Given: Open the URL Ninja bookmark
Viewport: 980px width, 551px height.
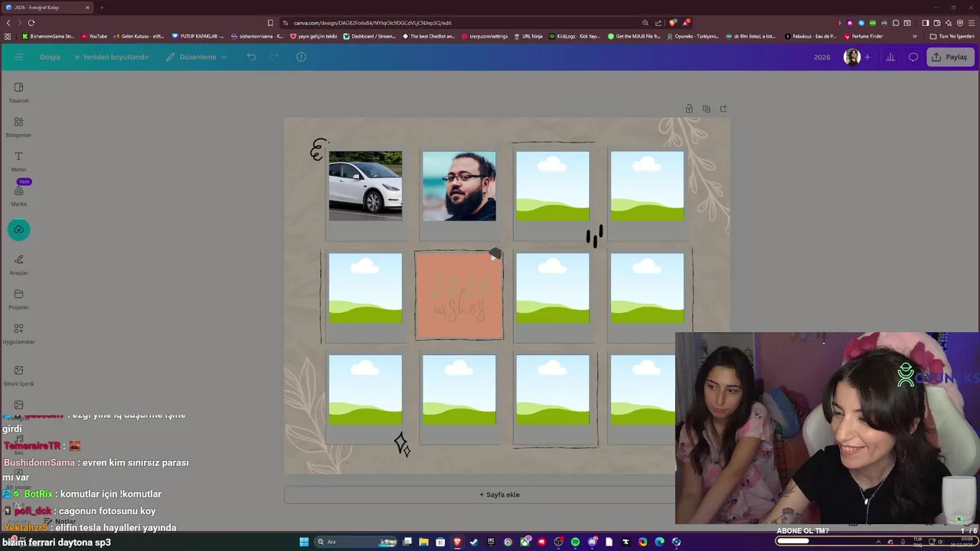Looking at the screenshot, I should [x=528, y=36].
